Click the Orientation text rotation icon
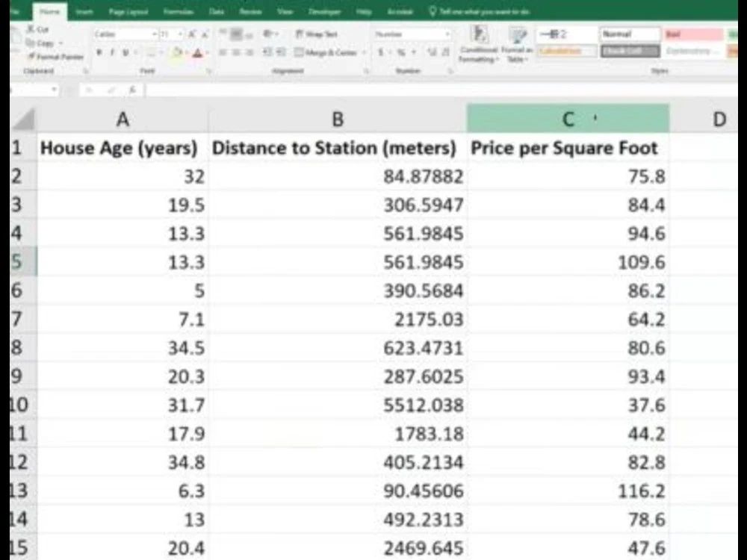This screenshot has width=747, height=560. [268, 34]
